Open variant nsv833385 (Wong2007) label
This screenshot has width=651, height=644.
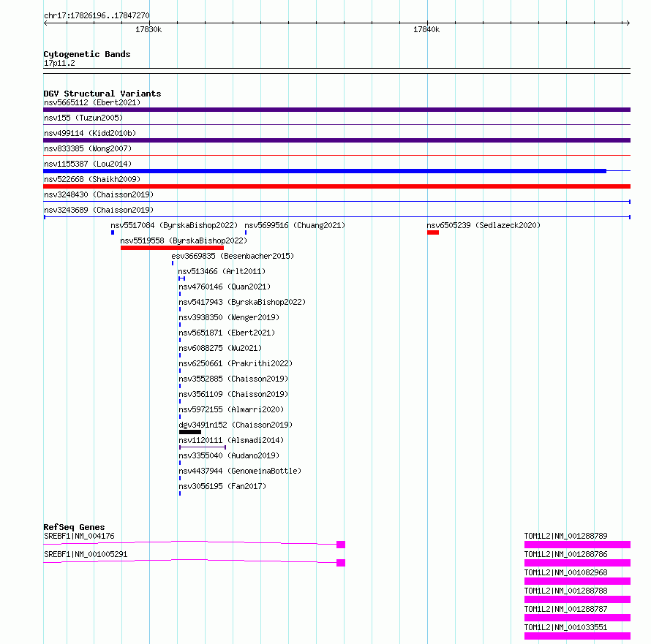click(x=88, y=148)
